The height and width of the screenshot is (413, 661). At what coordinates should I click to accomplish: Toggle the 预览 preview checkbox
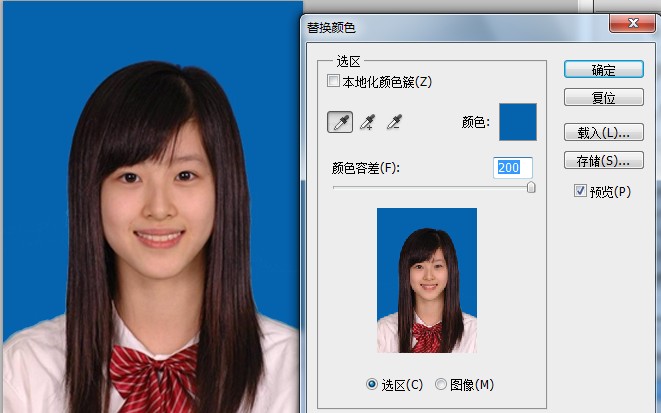(x=580, y=191)
